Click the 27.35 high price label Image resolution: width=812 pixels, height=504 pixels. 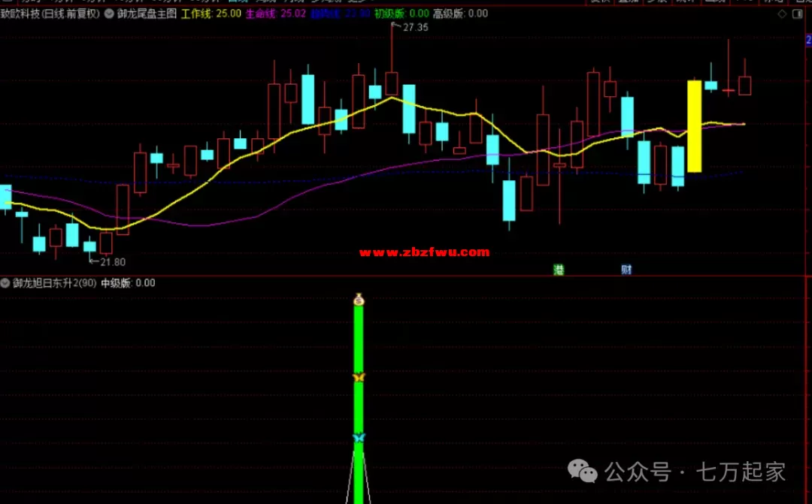415,28
